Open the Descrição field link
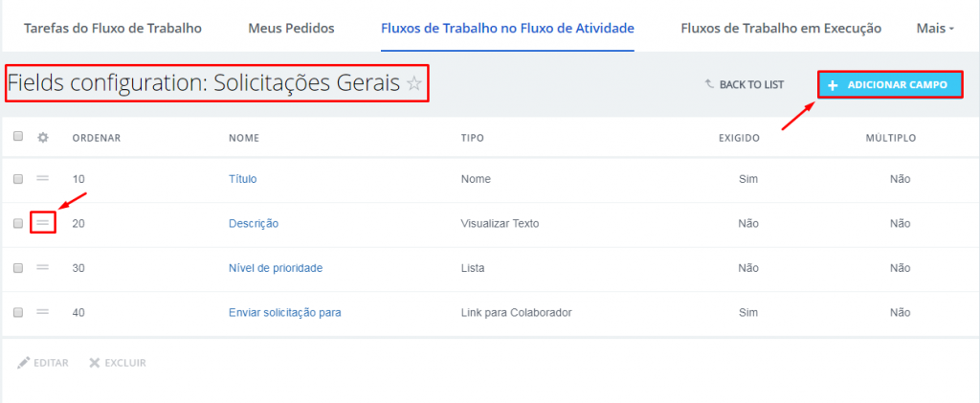Image resolution: width=980 pixels, height=403 pixels. [254, 223]
